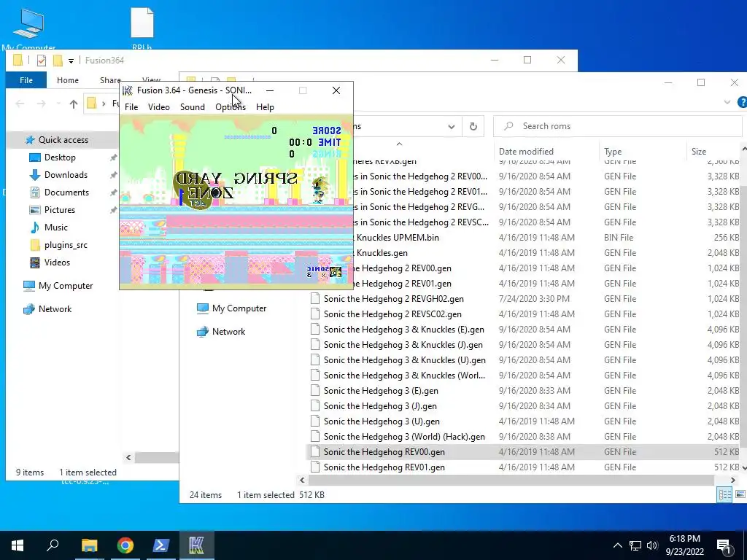747x560 pixels.
Task: Open the Music folder in sidebar
Action: pyautogui.click(x=55, y=227)
